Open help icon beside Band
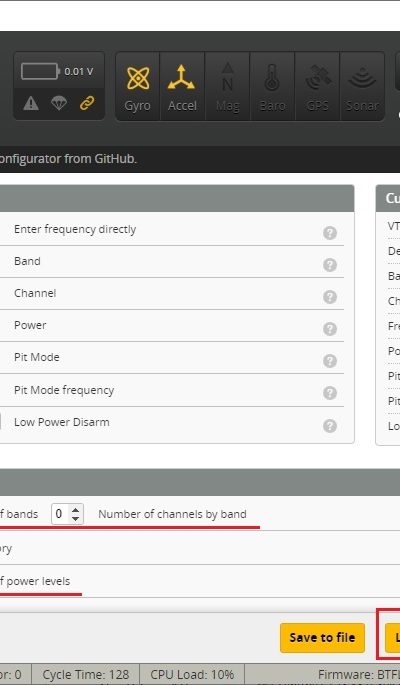The image size is (400, 685). click(330, 265)
